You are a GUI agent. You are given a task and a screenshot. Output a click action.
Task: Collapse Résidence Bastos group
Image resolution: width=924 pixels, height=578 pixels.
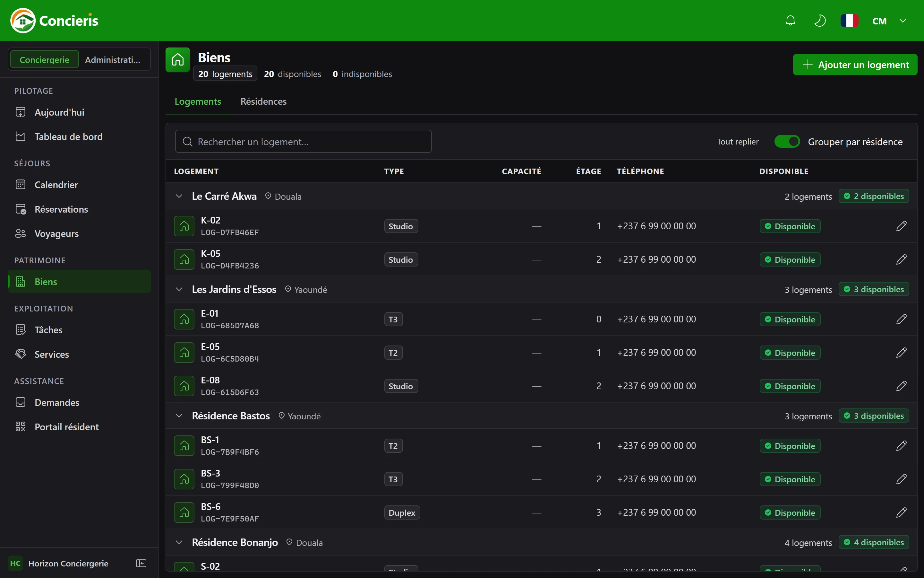[179, 416]
